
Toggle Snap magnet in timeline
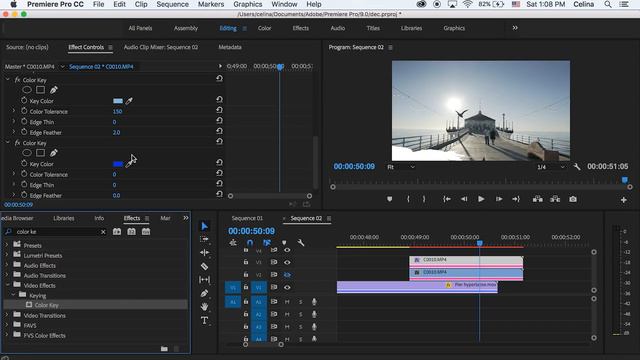tap(250, 243)
